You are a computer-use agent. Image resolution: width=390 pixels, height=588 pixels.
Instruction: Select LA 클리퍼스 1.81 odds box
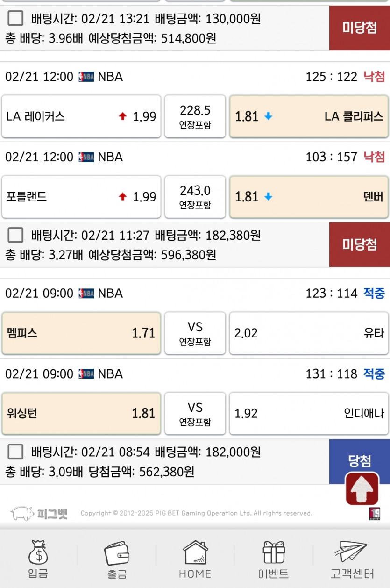pos(309,116)
